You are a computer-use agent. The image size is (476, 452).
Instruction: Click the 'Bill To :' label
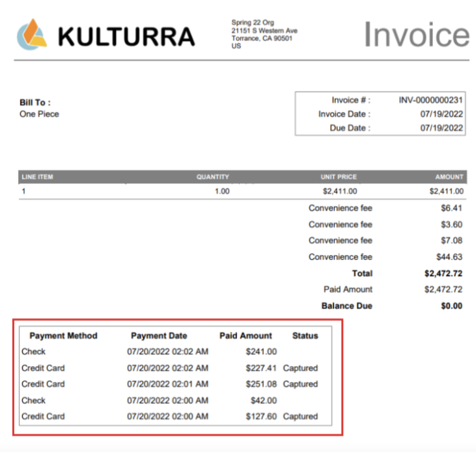35,102
